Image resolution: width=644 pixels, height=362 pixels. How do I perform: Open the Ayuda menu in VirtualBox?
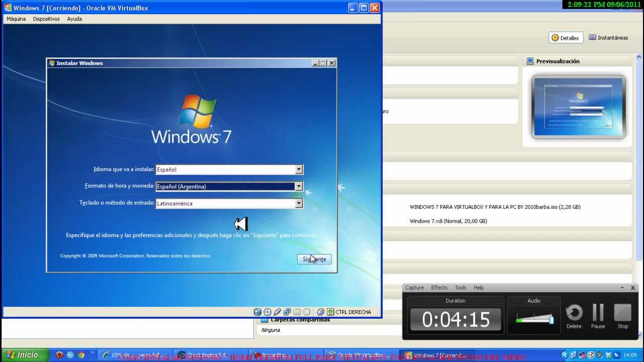[74, 19]
